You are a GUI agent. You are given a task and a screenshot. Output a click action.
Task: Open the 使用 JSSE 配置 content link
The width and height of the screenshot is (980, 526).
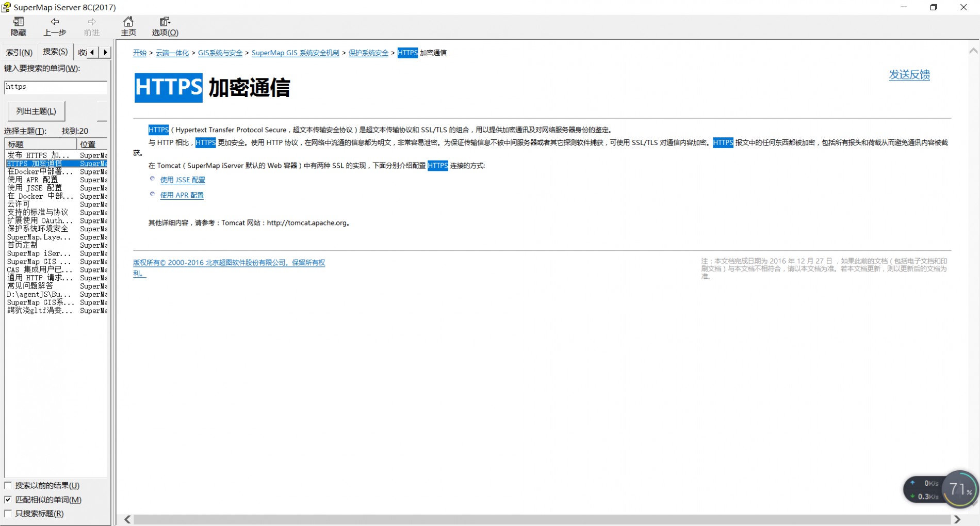[x=183, y=180]
